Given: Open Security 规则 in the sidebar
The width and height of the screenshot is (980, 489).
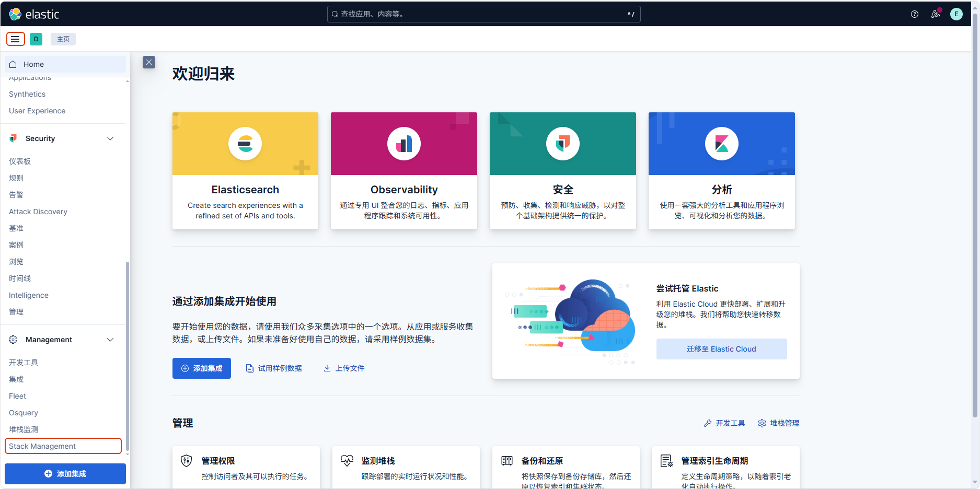Looking at the screenshot, I should (16, 178).
